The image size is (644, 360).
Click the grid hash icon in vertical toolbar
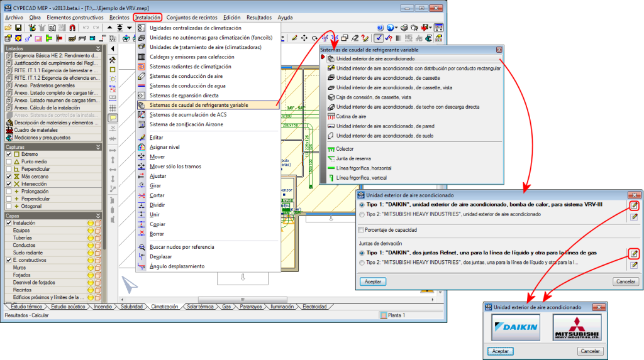pos(113,108)
